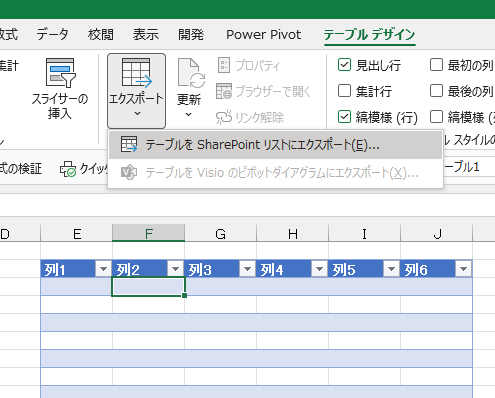Switch to the 開発 ribbon tab

click(191, 34)
